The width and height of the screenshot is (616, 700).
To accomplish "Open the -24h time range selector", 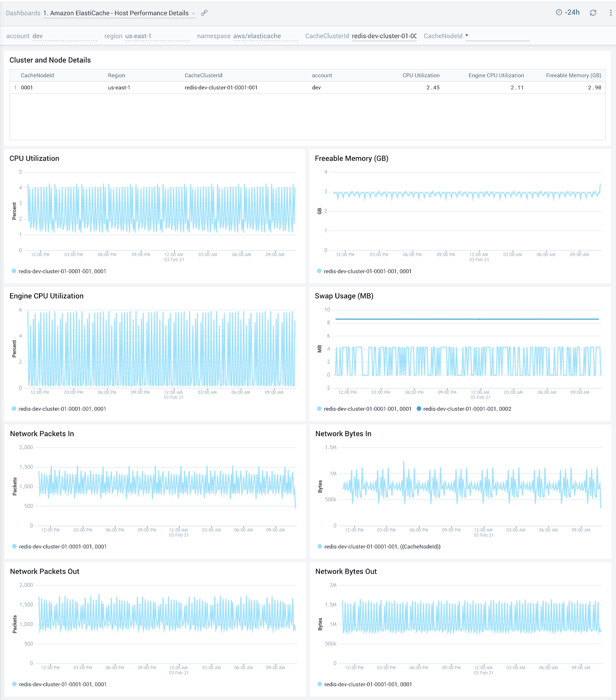I will coord(572,12).
